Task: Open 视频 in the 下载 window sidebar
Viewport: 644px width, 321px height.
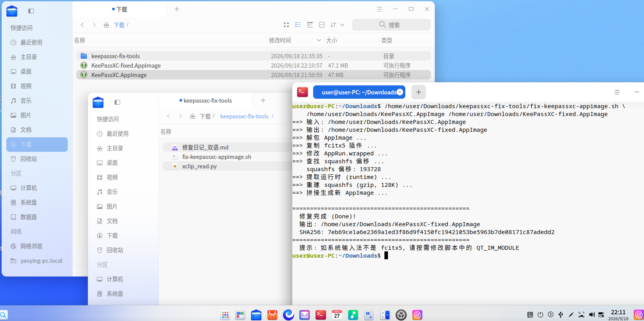Action: (37, 86)
